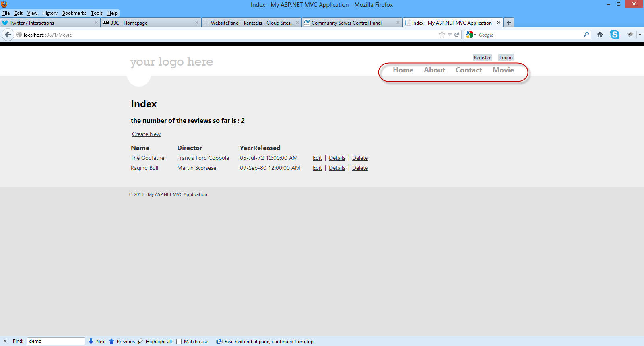Image resolution: width=644 pixels, height=346 pixels.
Task: Click the Find Next down arrow
Action: click(91, 341)
